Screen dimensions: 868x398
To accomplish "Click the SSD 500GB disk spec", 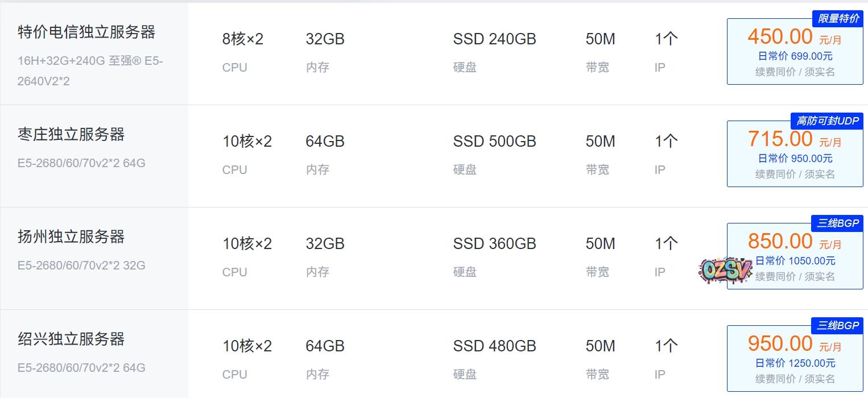I will 494,142.
